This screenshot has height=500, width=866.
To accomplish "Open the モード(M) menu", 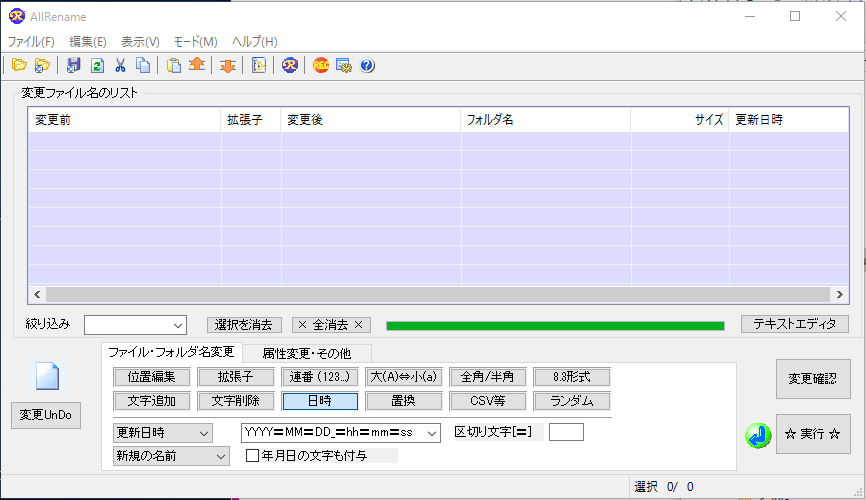I will (196, 41).
